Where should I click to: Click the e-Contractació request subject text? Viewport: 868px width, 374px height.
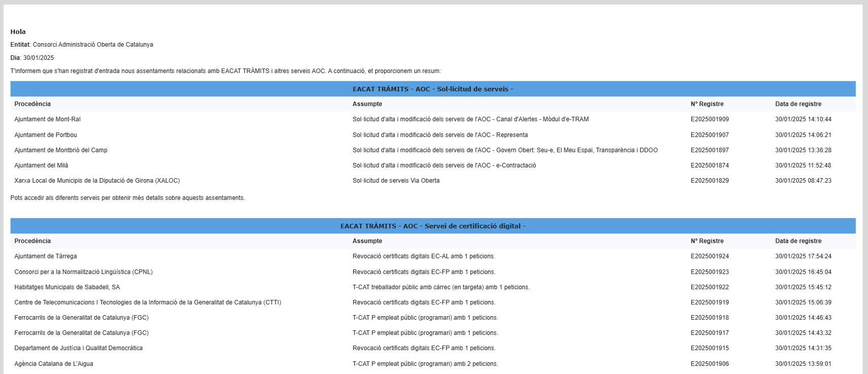click(444, 165)
